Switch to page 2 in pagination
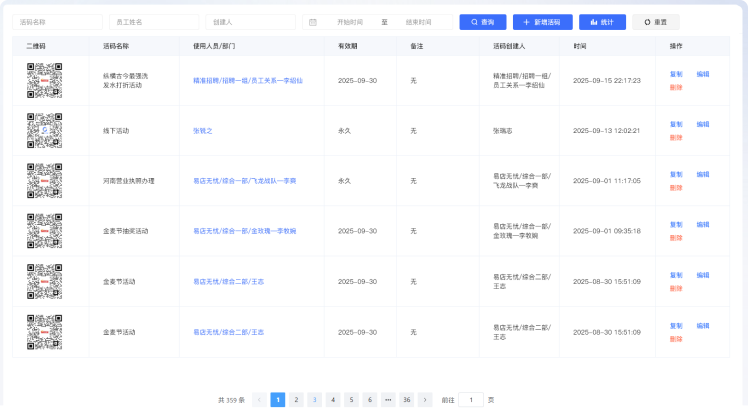748x420 pixels. (296, 399)
